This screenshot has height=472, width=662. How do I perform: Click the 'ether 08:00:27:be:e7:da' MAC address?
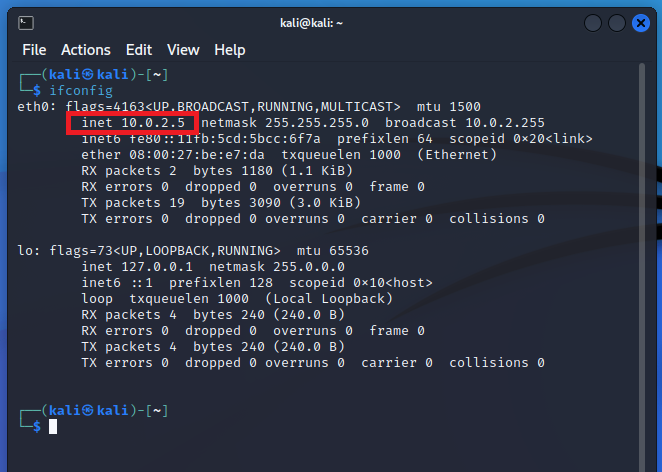[x=173, y=155]
